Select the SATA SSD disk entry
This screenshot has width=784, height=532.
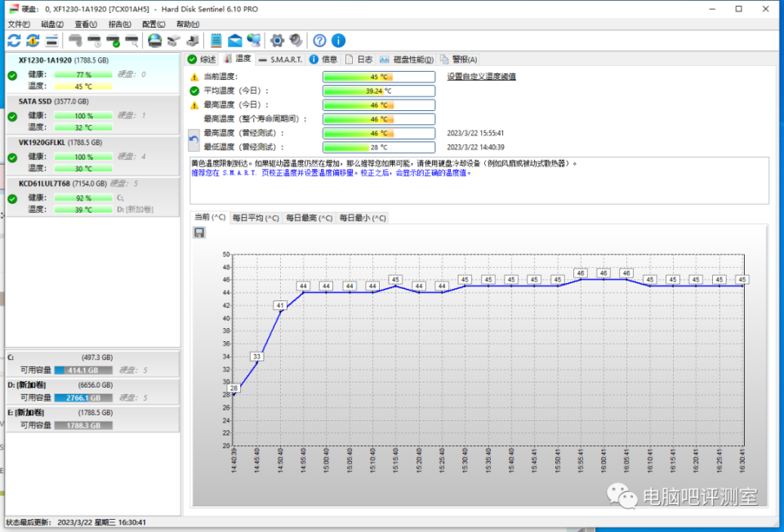(37, 102)
